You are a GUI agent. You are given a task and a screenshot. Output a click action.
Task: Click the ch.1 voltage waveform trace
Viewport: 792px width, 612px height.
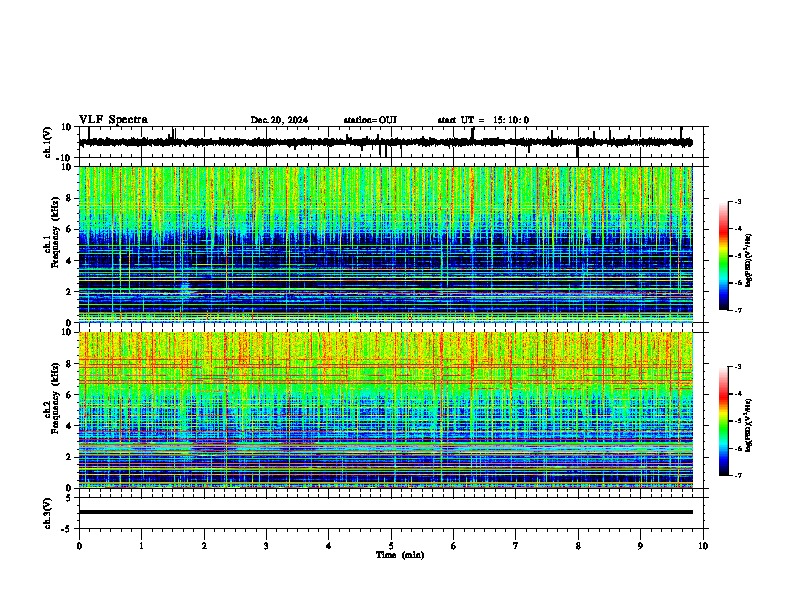tap(385, 142)
